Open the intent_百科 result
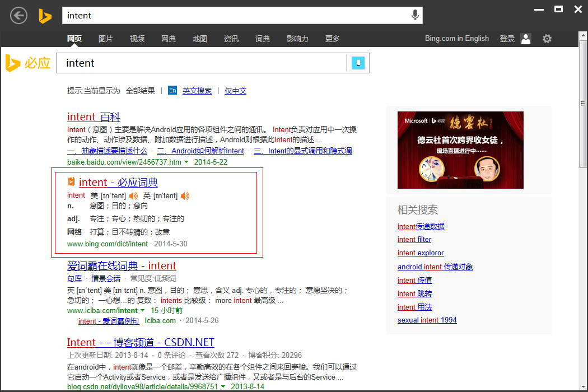The height and width of the screenshot is (392, 588). pos(94,116)
